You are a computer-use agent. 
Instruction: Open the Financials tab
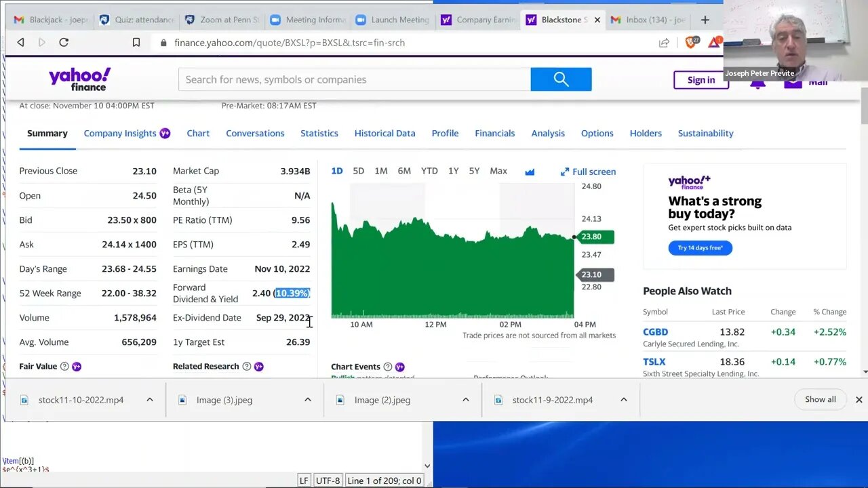(495, 134)
